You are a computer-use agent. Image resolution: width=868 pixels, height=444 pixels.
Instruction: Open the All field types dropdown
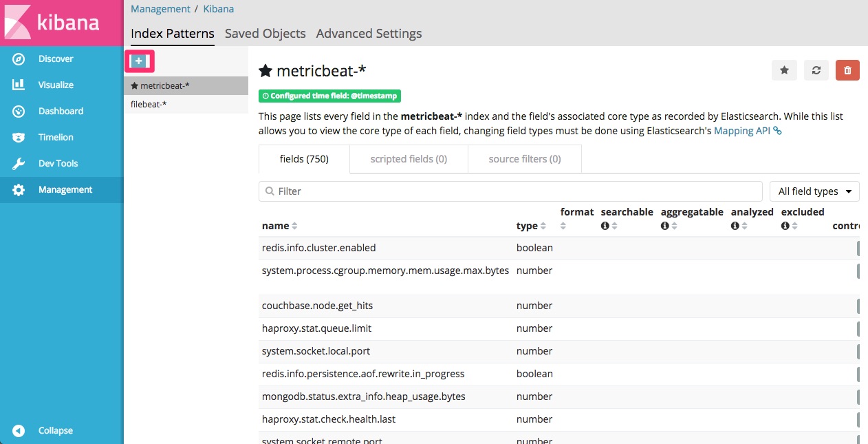coord(814,191)
